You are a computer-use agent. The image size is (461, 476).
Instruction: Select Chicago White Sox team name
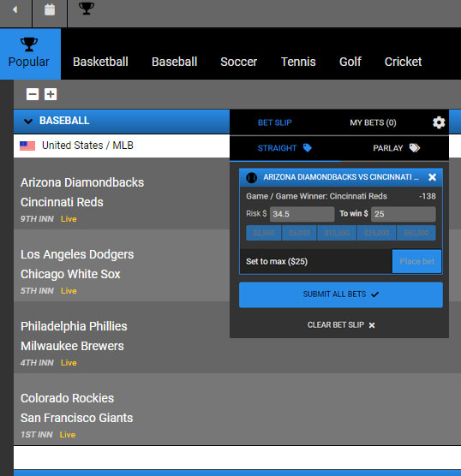click(70, 274)
